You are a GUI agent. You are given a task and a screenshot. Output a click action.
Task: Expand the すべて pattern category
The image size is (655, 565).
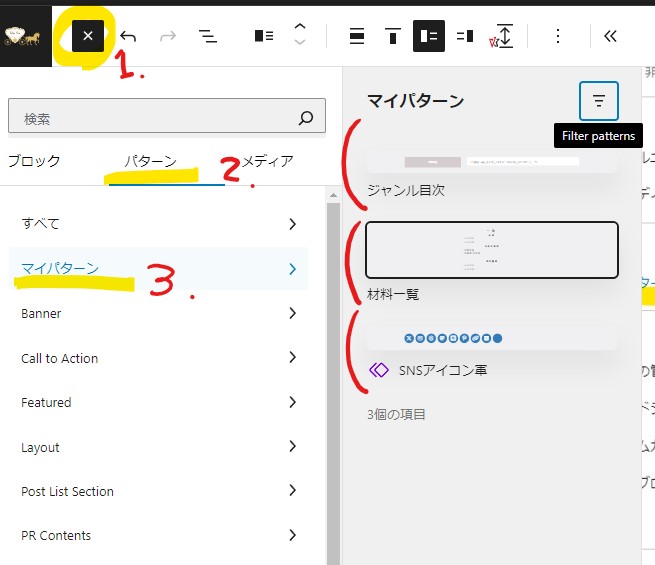pyautogui.click(x=160, y=224)
